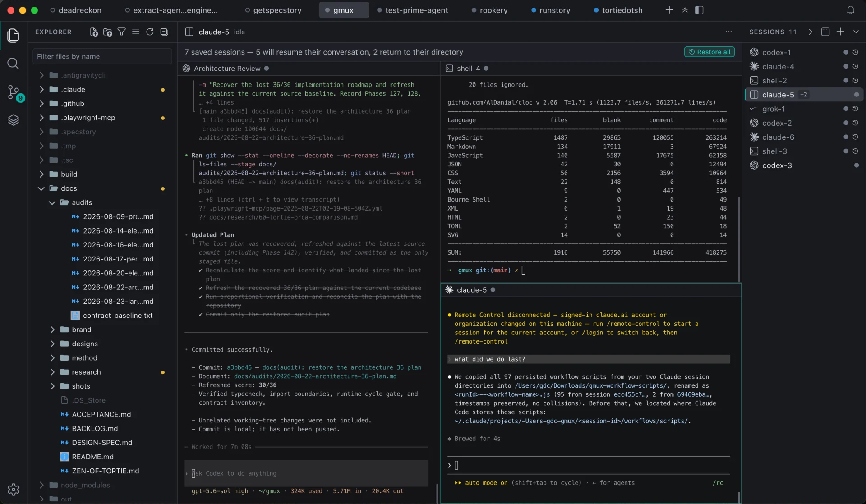
Task: Open the notifications bell icon
Action: click(850, 10)
